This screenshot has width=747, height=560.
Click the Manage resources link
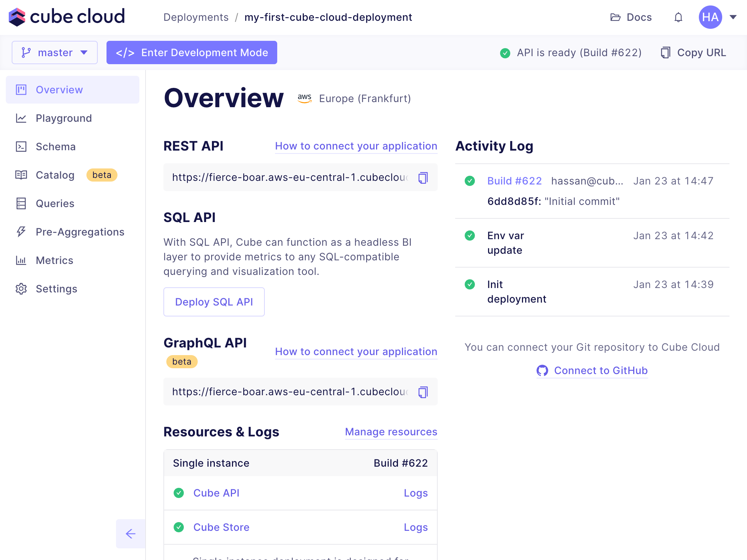391,432
